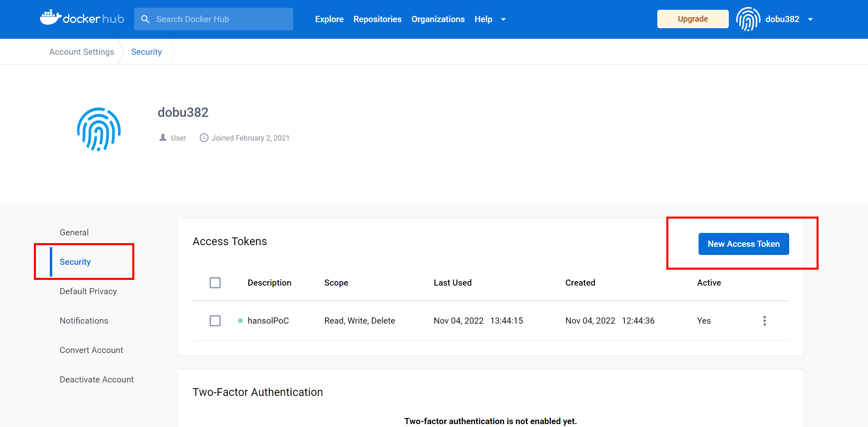Open Deactivate Account settings
Image resolution: width=868 pixels, height=427 pixels.
pyautogui.click(x=96, y=380)
